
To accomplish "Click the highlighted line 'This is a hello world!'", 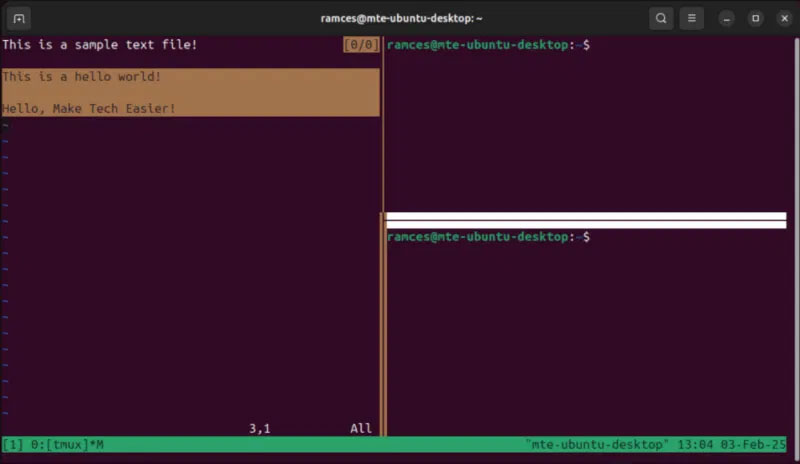I will pos(82,77).
